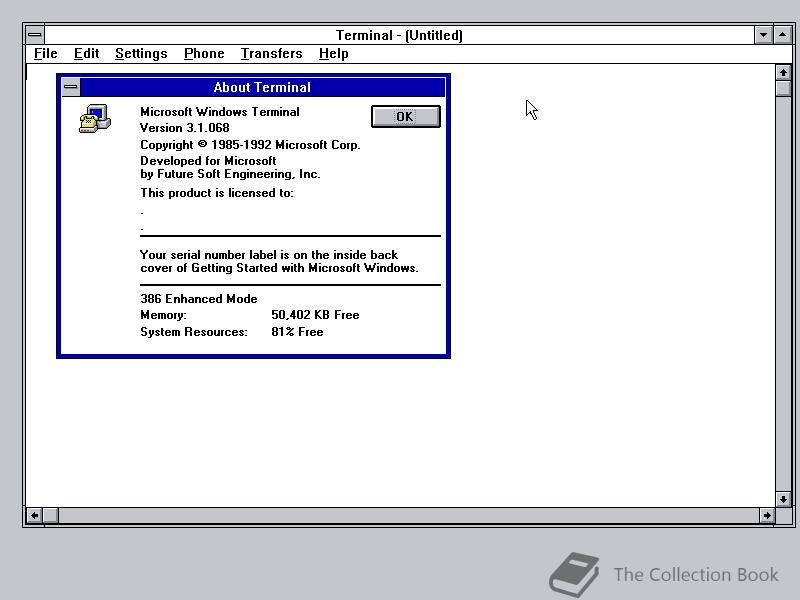Open the File menu
Screen dimensions: 800x600
tap(45, 54)
